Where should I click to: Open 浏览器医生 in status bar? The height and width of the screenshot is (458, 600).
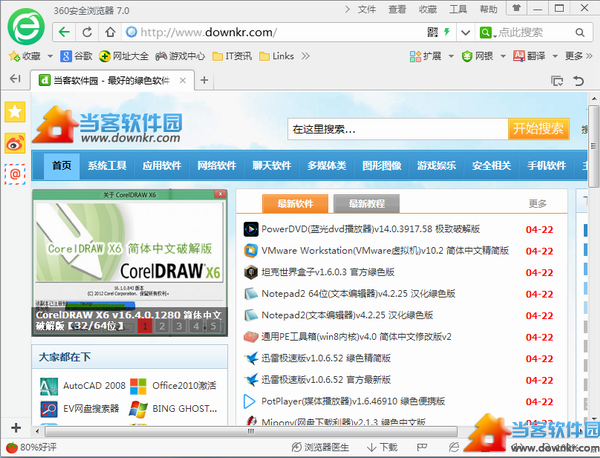tap(321, 447)
